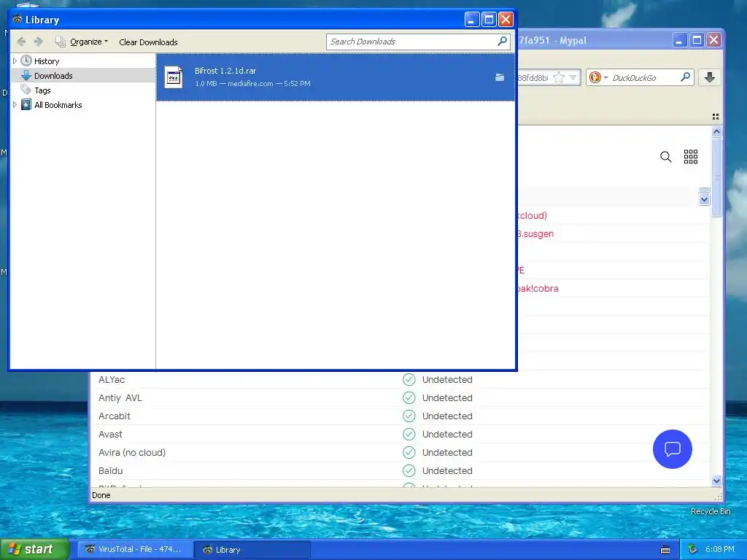This screenshot has width=747, height=560.
Task: Click the Undetected result for Avast
Action: pos(447,435)
